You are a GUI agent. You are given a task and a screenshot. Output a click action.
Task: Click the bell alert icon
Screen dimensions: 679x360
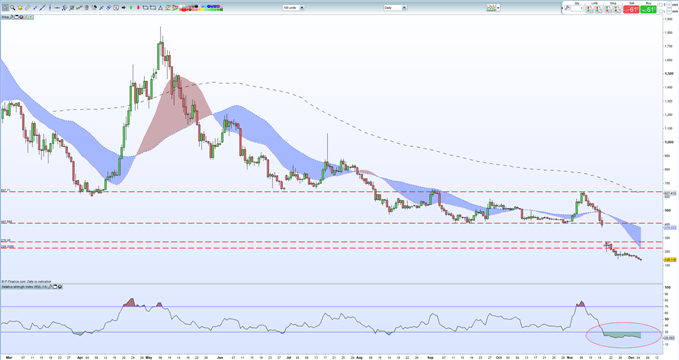click(20, 7)
